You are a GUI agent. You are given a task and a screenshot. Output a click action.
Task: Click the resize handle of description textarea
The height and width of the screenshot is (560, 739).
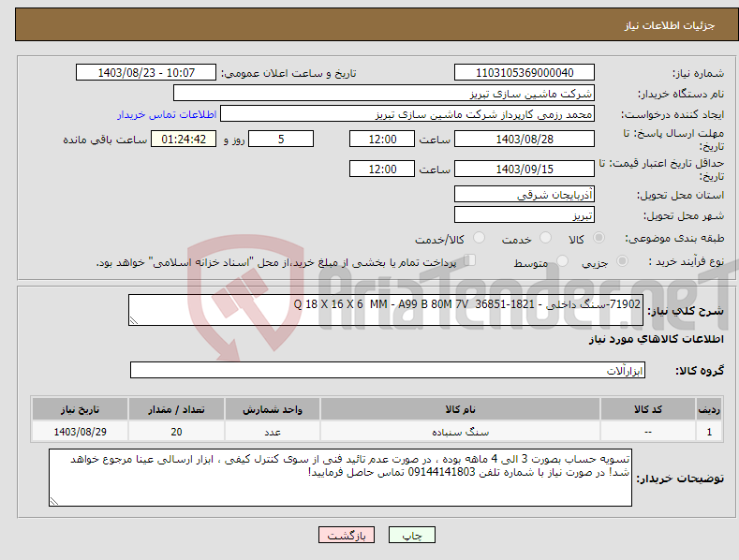(x=134, y=320)
